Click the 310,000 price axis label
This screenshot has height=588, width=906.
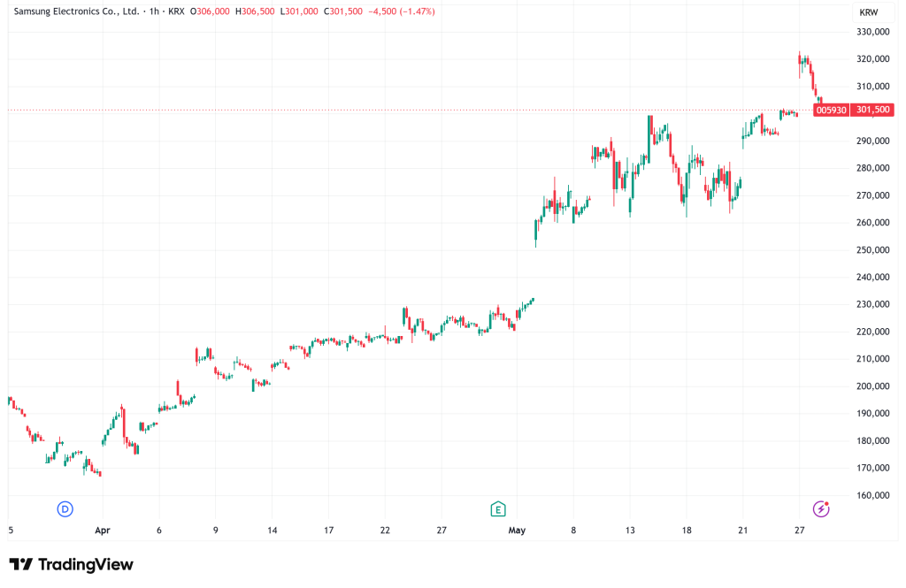click(872, 86)
